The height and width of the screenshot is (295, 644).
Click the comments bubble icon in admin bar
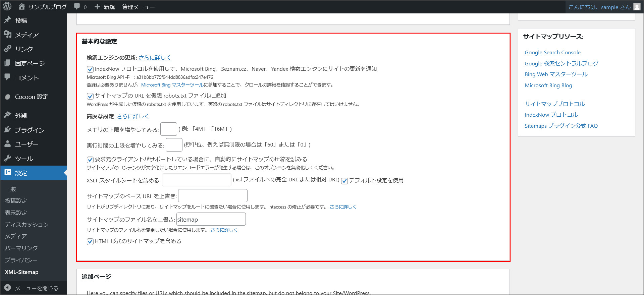tap(77, 6)
